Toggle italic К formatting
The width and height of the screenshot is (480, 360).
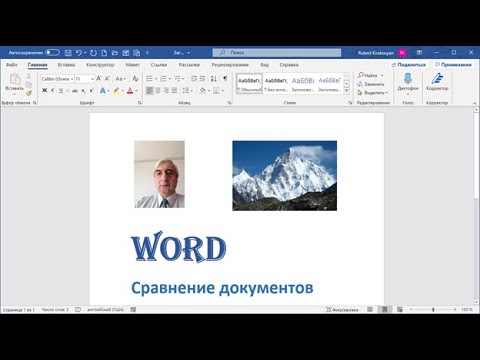click(x=53, y=90)
